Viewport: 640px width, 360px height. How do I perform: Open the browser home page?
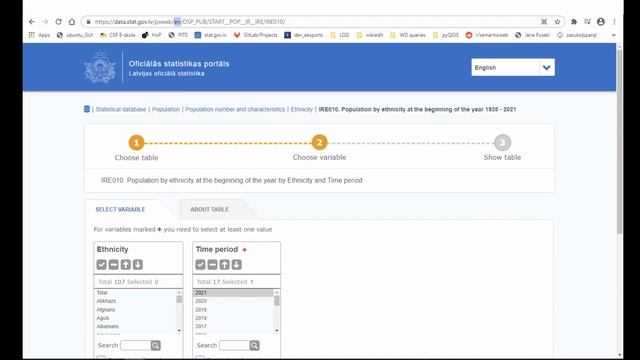tap(72, 22)
